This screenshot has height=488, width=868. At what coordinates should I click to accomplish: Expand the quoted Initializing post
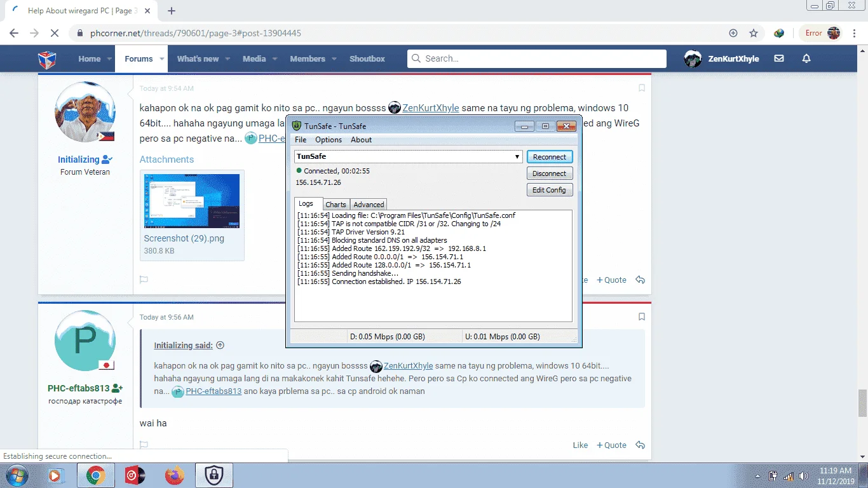[220, 346]
